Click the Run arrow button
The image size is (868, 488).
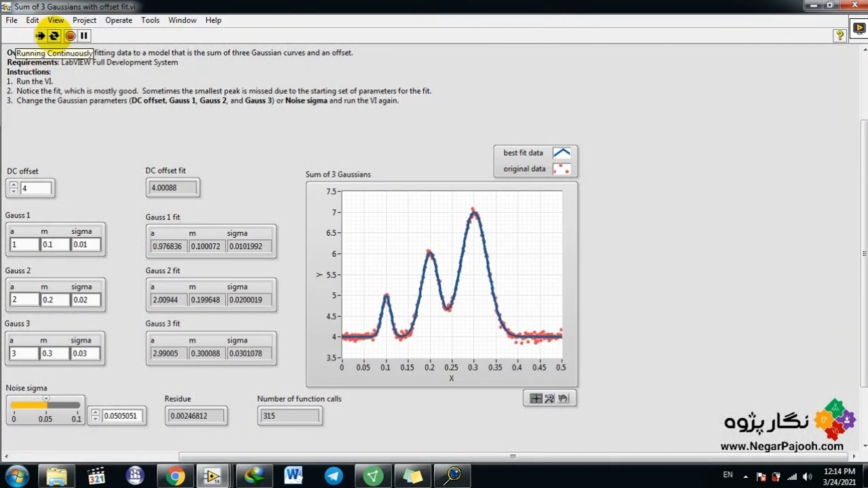tap(40, 36)
